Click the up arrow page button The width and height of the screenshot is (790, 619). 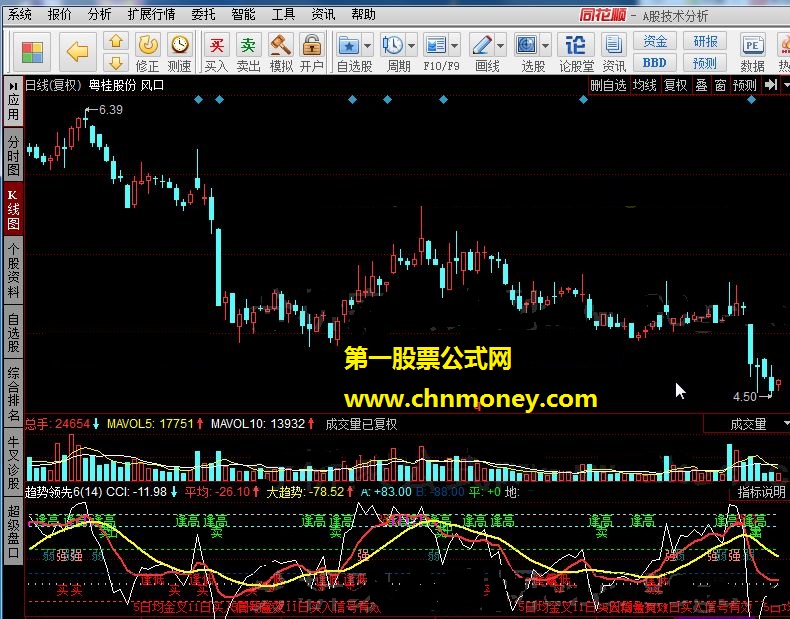(116, 41)
